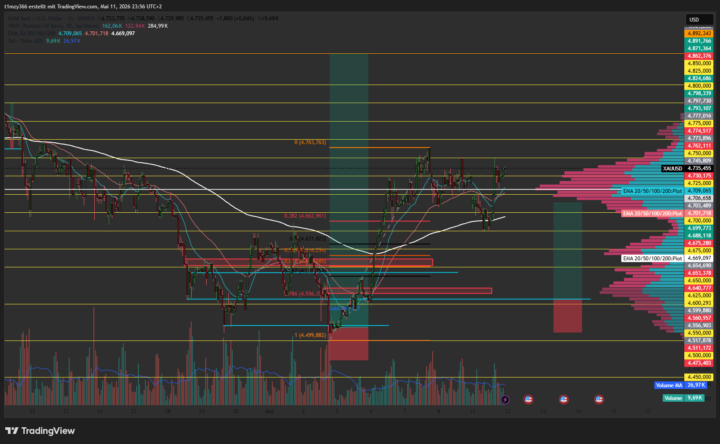Click the yellow 4.750,000 price level label

[699, 153]
